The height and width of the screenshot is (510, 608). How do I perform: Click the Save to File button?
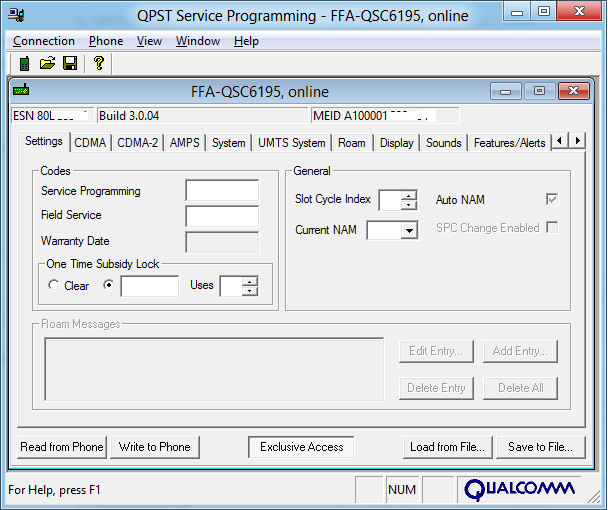tap(541, 447)
